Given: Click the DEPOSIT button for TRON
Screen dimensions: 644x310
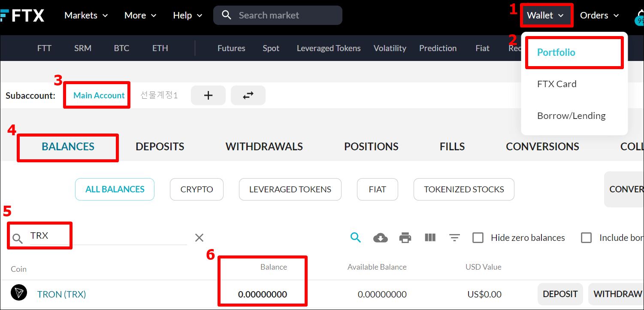Looking at the screenshot, I should point(560,294).
